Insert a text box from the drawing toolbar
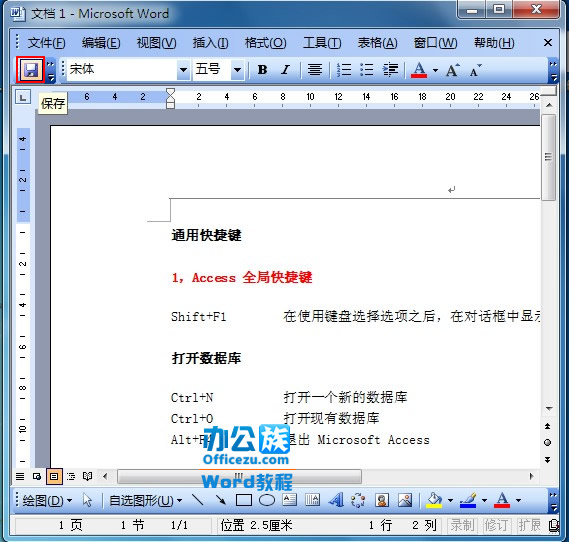 click(x=290, y=500)
